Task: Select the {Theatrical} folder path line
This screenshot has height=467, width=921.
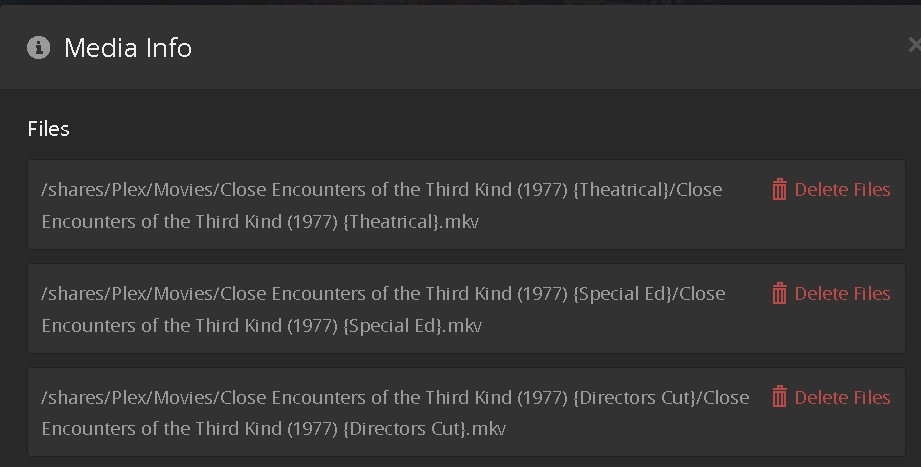Action: click(x=381, y=190)
